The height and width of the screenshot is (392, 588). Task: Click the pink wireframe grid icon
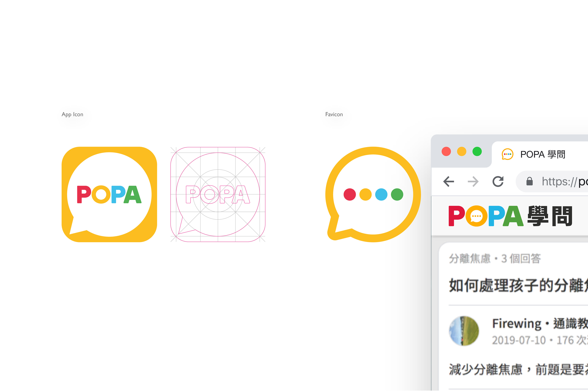(x=218, y=194)
